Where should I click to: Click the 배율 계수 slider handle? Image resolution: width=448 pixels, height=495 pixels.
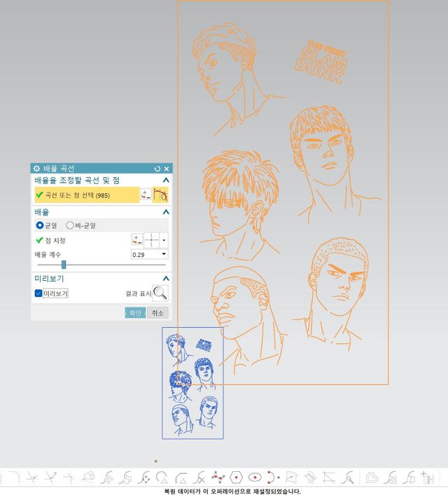[x=64, y=265]
